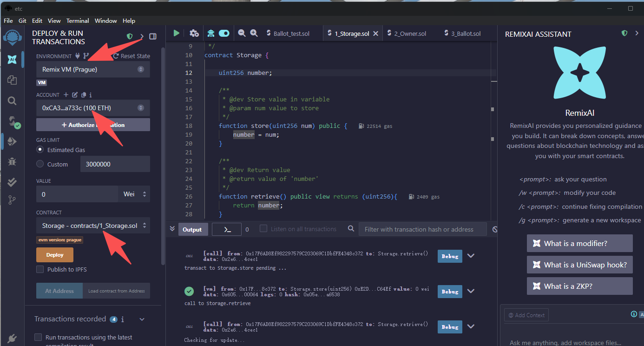Click the At Address button

[59, 291]
